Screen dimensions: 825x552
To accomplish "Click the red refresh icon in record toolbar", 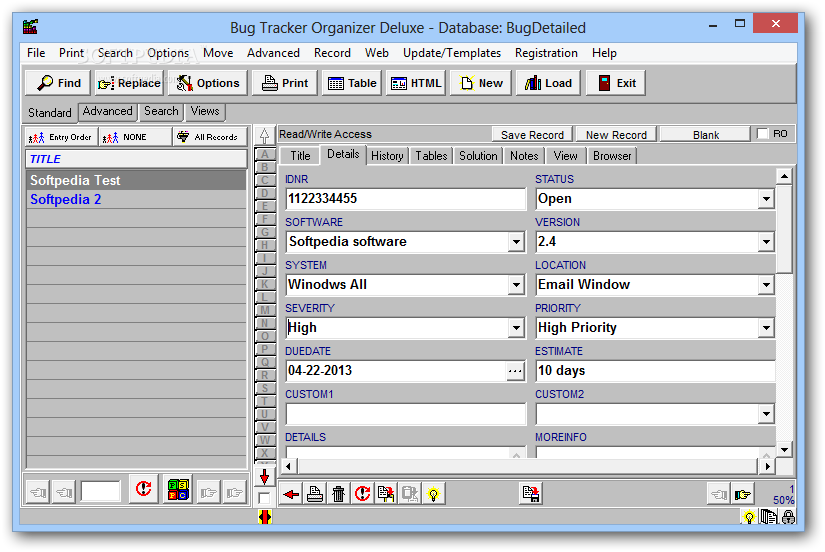I will coord(363,494).
